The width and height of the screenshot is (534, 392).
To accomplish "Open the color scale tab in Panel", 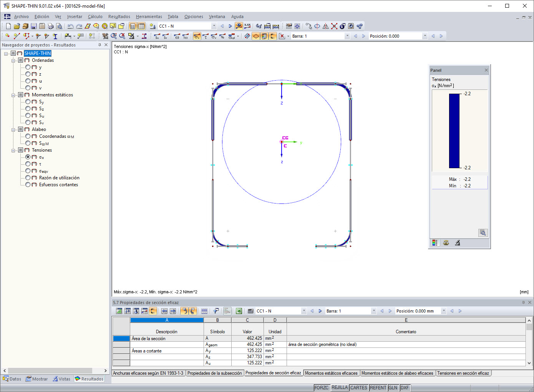I will click(x=435, y=243).
